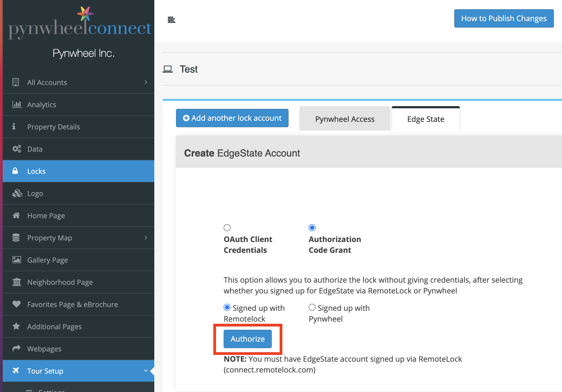Click the Authorize button

(247, 339)
